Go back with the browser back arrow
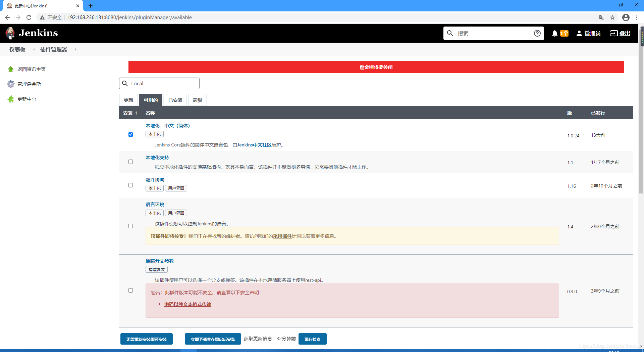Image resolution: width=644 pixels, height=352 pixels. click(x=7, y=17)
